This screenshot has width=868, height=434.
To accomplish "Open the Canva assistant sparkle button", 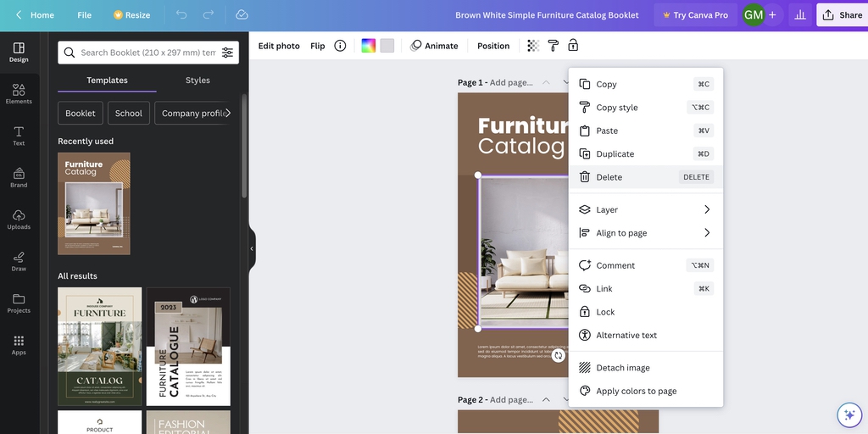I will pos(849,415).
